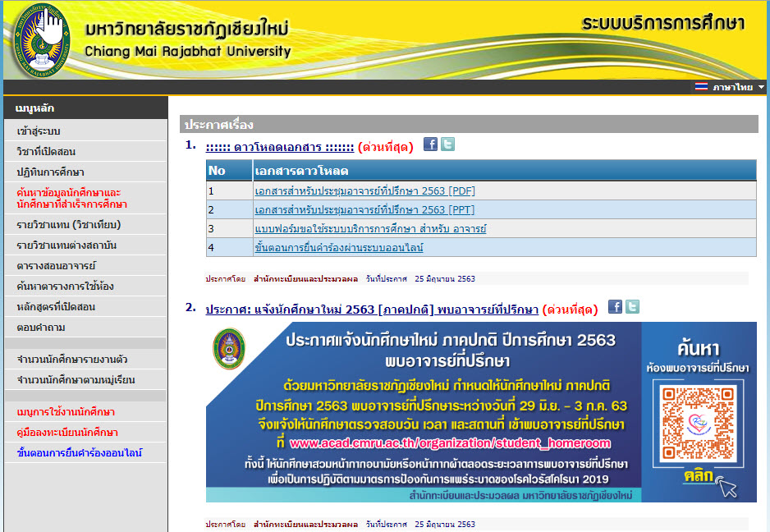Share download documents announcement on Facebook
This screenshot has width=770, height=532.
click(x=430, y=144)
